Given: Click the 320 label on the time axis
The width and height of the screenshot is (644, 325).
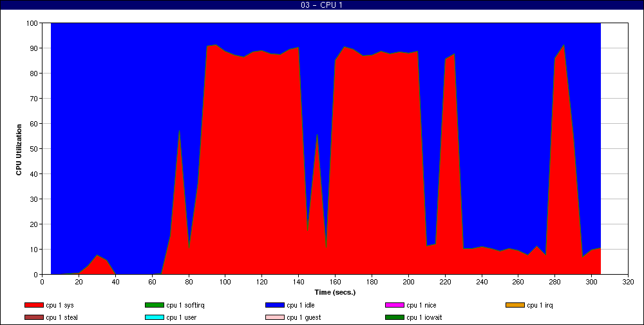Looking at the screenshot, I should (x=628, y=282).
